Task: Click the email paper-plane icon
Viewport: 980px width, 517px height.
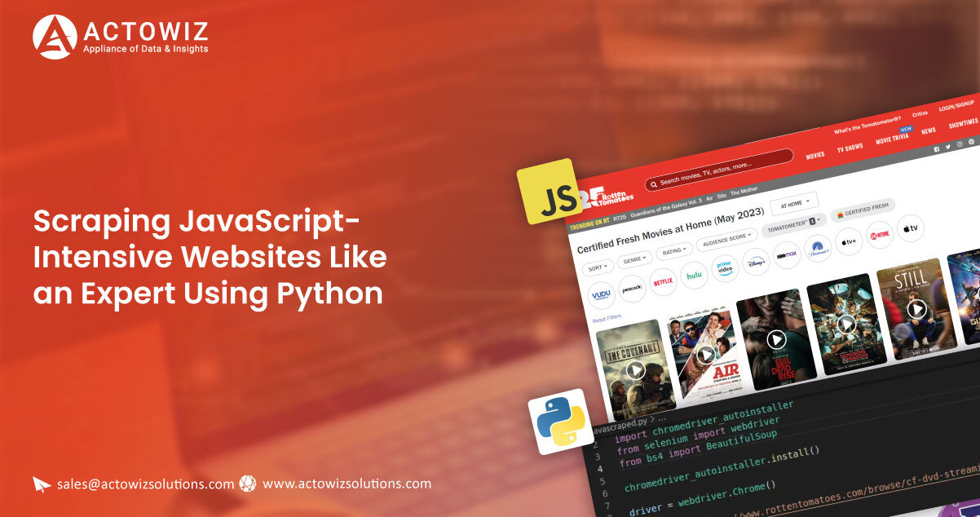Action: (42, 484)
